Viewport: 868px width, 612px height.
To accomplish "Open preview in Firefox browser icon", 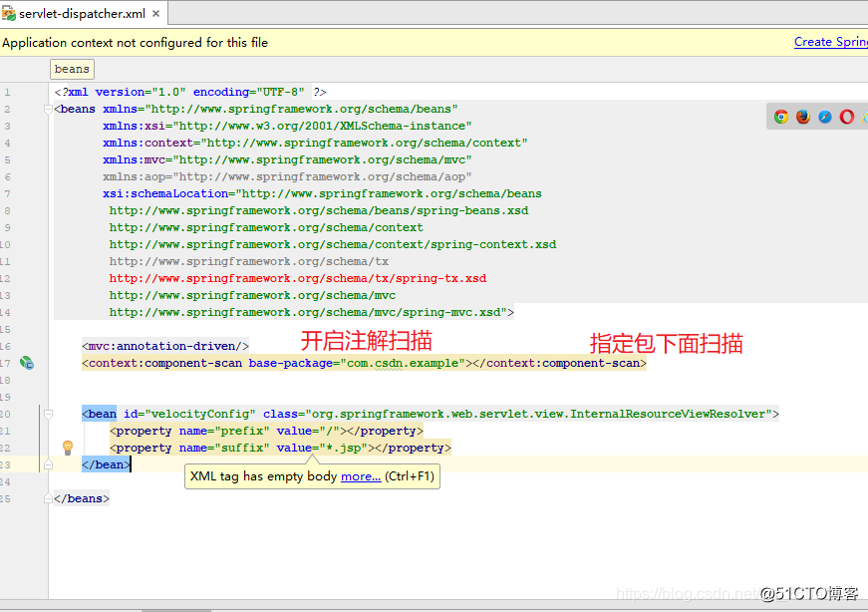I will tap(803, 117).
